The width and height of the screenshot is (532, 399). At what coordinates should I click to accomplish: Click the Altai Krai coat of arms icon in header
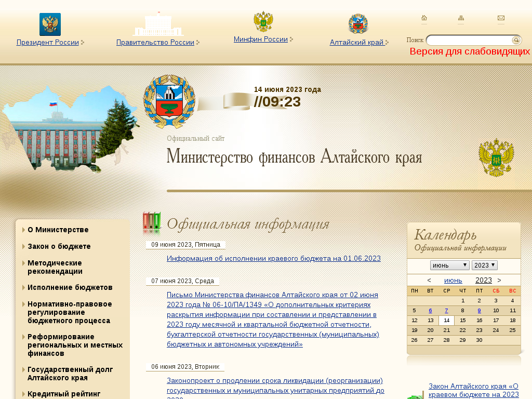pyautogui.click(x=358, y=24)
